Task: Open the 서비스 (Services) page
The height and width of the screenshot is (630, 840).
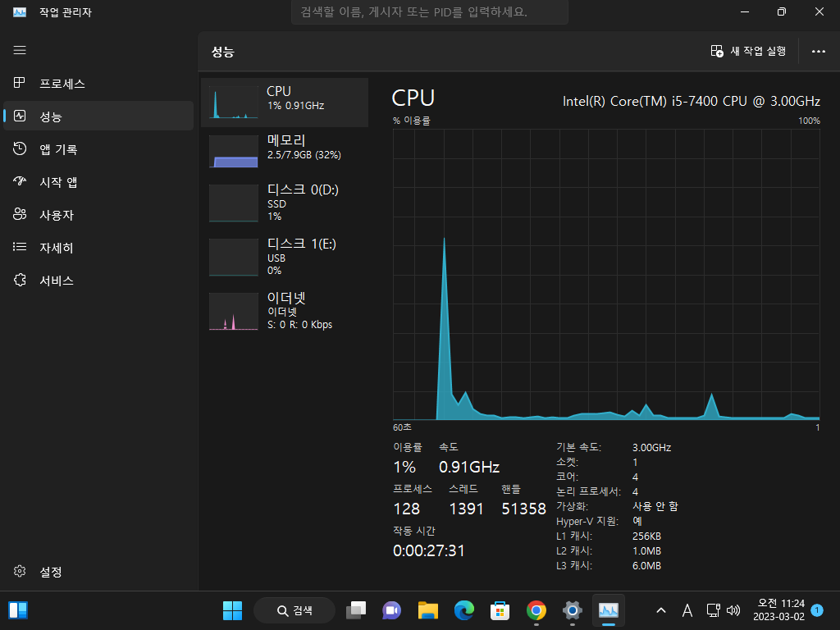Action: 98,281
